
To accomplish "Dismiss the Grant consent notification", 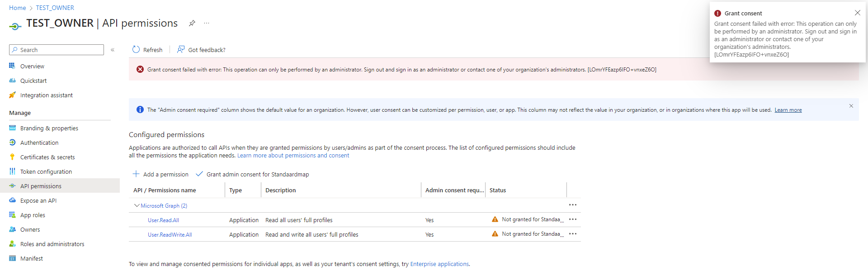I will coord(858,13).
